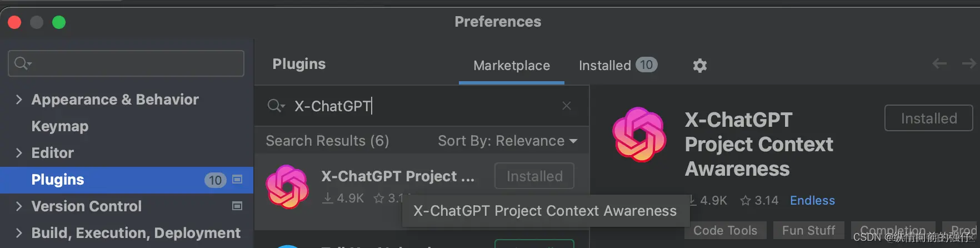The image size is (980, 248).
Task: Open the plugins settings gear menu
Action: [x=700, y=66]
